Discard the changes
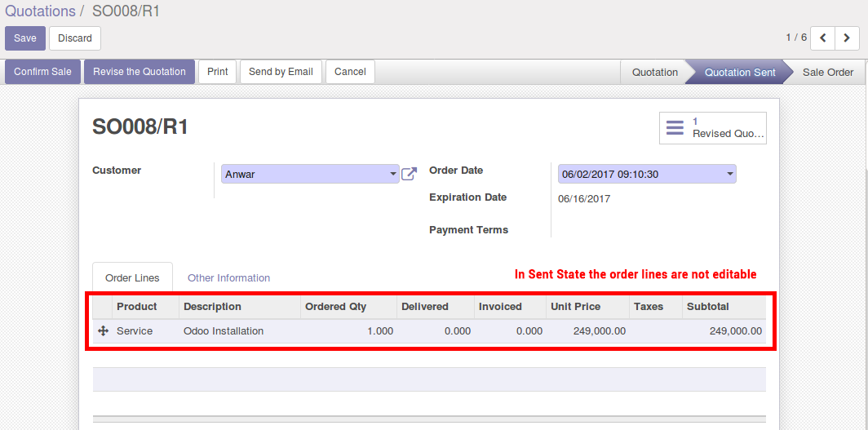Viewport: 868px width, 430px height. 75,38
